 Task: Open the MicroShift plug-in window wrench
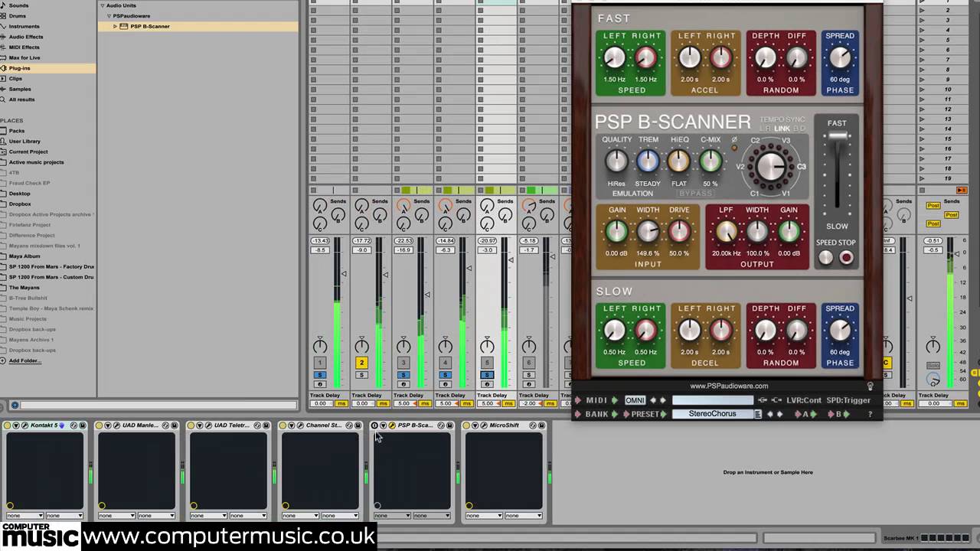click(x=484, y=425)
